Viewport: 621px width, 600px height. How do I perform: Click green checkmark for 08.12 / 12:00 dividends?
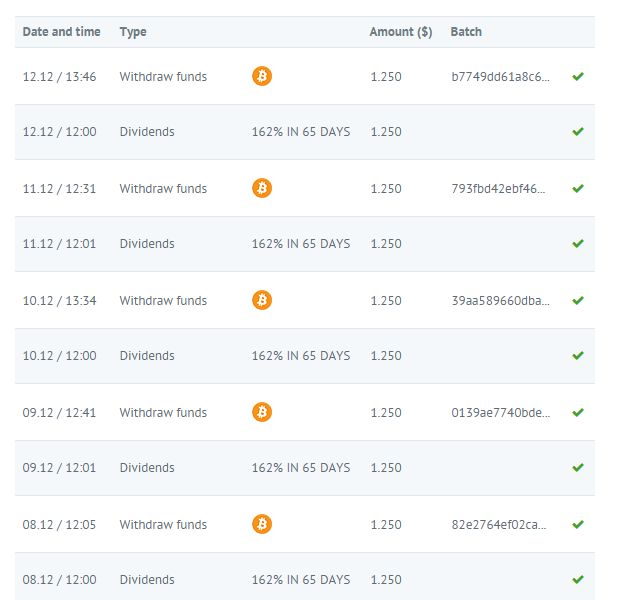coord(577,580)
